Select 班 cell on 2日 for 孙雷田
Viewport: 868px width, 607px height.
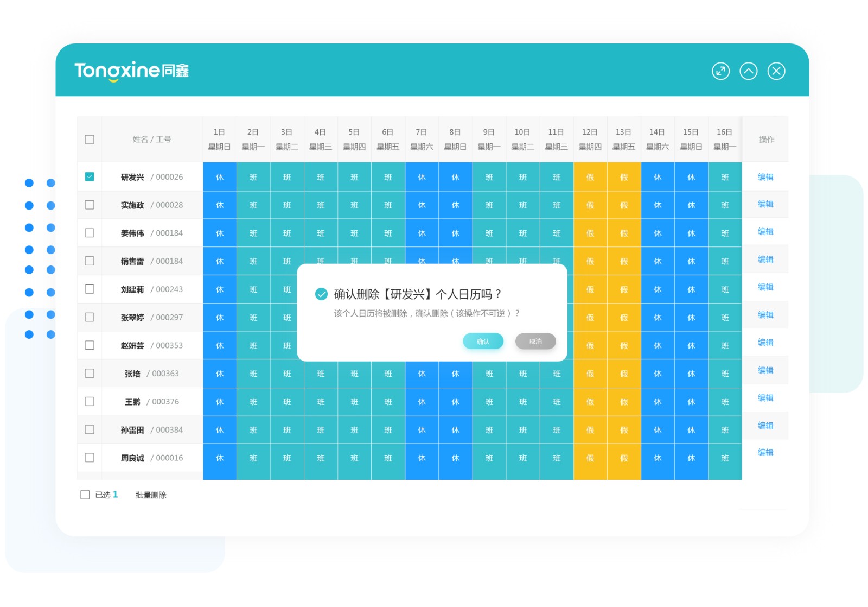tap(253, 430)
